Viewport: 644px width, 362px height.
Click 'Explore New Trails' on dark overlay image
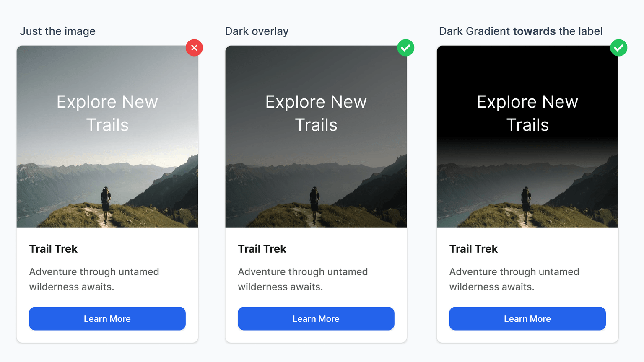(316, 113)
